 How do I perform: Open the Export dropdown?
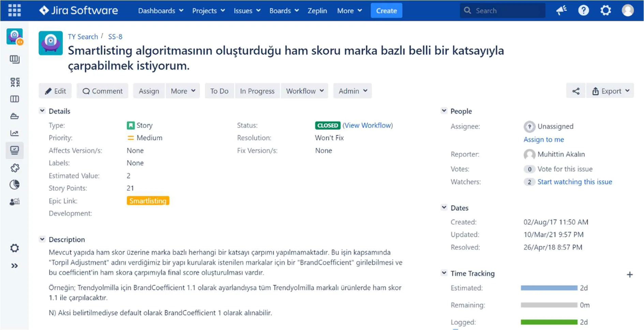pyautogui.click(x=610, y=91)
